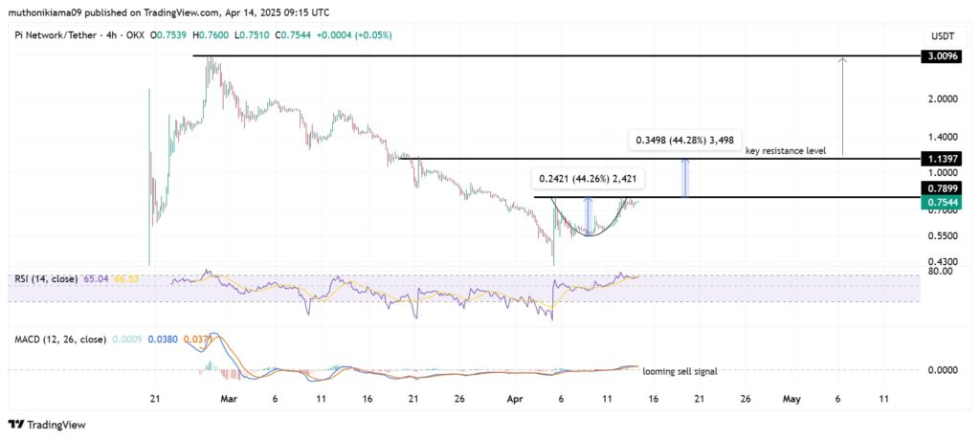Select the 'looming sell signal' text annotation
Image resolution: width=980 pixels, height=439 pixels.
pyautogui.click(x=679, y=371)
